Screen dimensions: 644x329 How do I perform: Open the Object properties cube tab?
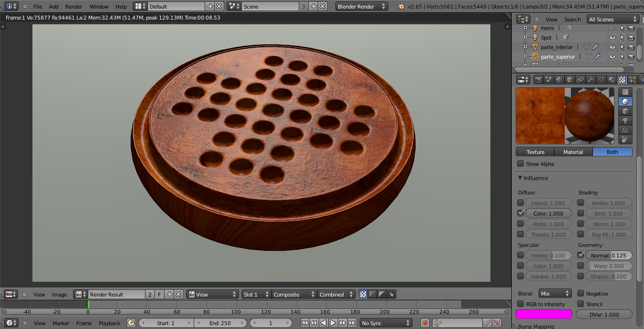tap(570, 80)
